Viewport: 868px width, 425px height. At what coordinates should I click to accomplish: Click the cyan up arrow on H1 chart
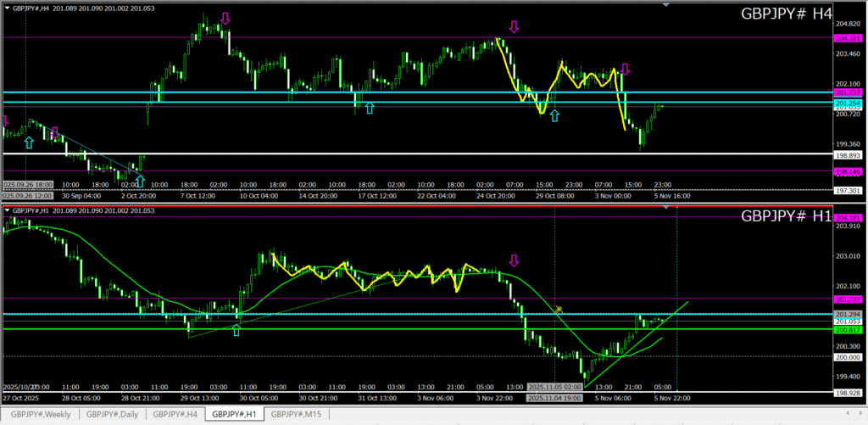(236, 330)
